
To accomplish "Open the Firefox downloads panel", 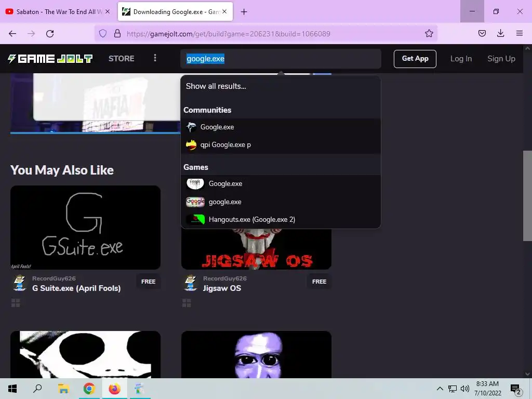I will [x=500, y=33].
